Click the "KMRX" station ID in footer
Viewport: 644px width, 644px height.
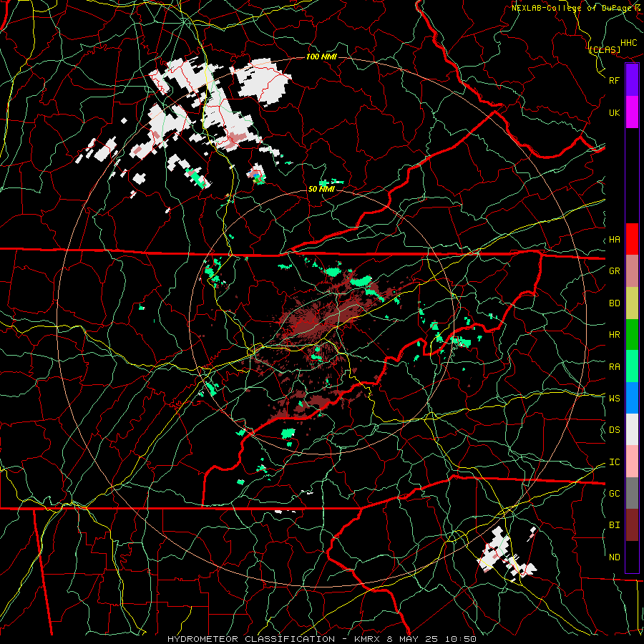tap(367, 639)
